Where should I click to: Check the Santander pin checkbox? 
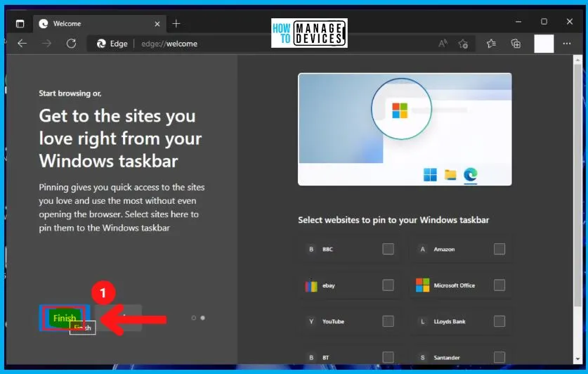tap(499, 357)
